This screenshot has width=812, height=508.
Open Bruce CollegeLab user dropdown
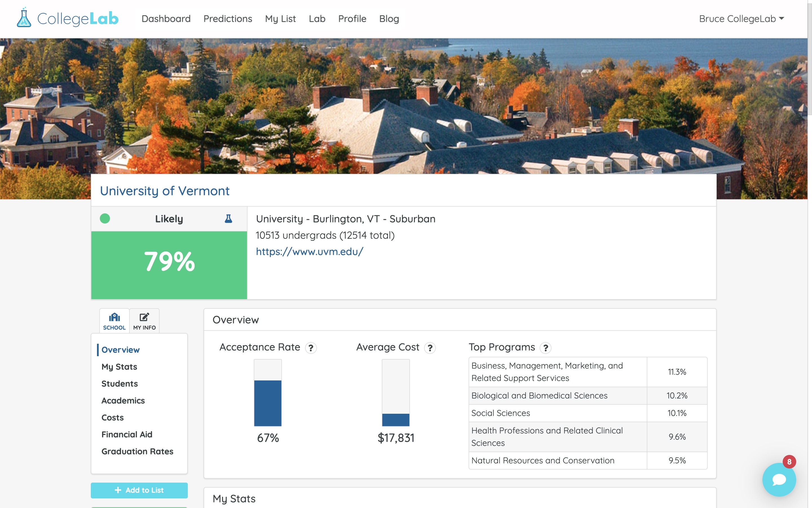(x=742, y=19)
